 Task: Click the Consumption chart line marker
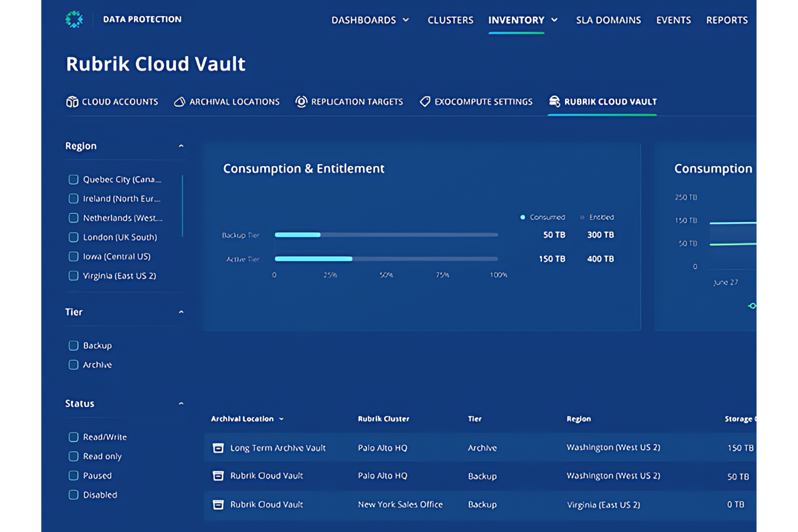(x=752, y=306)
